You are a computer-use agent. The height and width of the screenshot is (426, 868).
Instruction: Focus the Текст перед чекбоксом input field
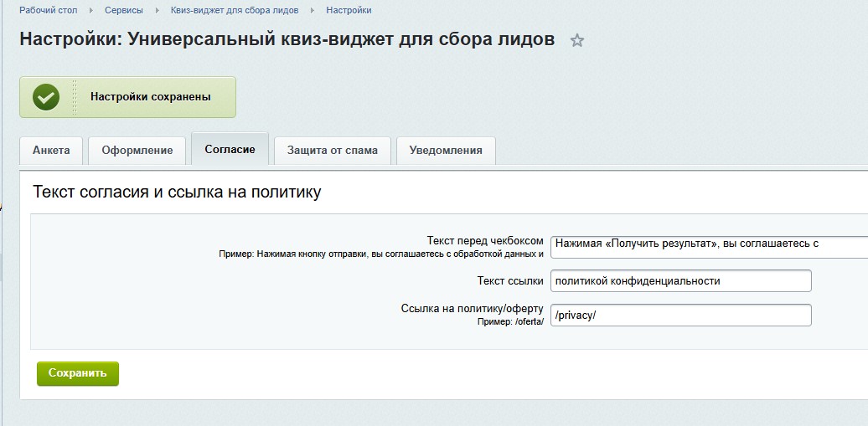(x=709, y=246)
